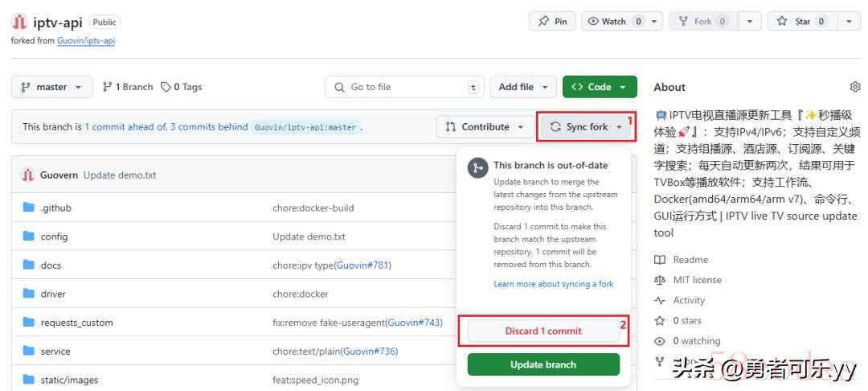Viewport: 868px width, 391px height.
Task: Open the Add file dropdown
Action: [x=523, y=87]
